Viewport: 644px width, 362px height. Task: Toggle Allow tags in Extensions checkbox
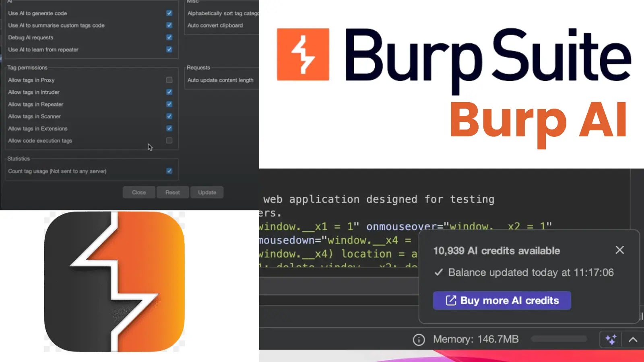169,128
